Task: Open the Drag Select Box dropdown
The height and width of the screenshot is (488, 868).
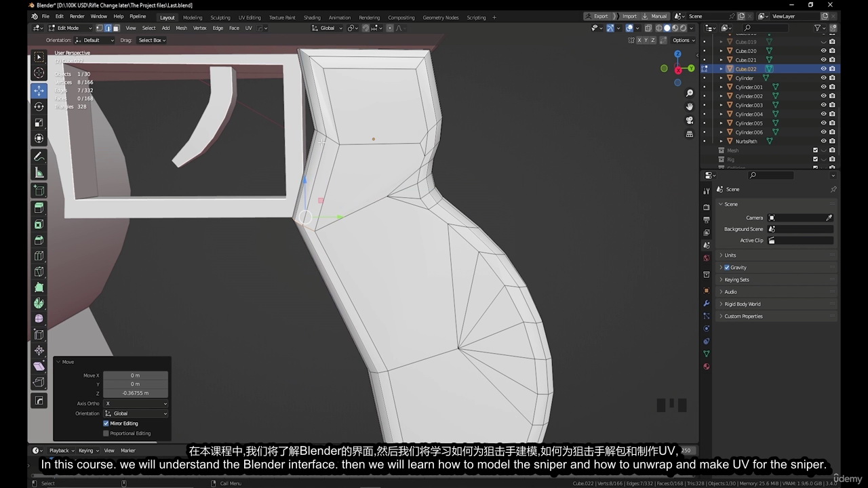Action: (152, 40)
